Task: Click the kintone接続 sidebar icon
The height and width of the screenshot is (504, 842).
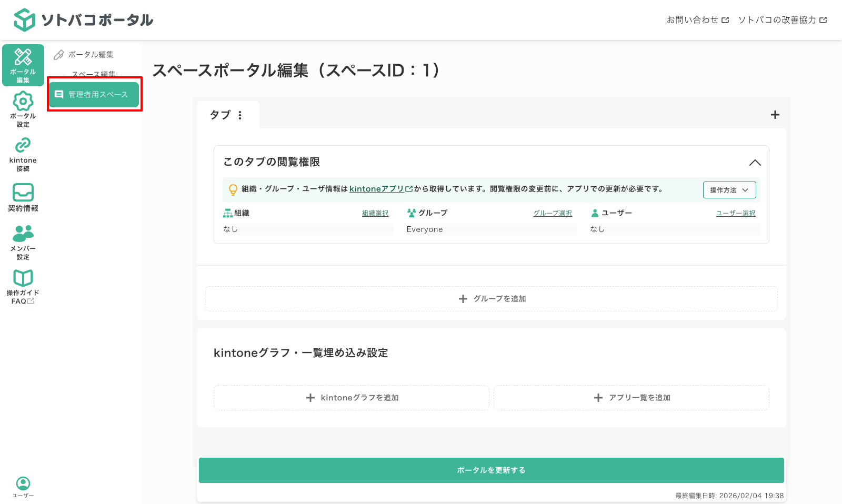Action: click(x=23, y=153)
